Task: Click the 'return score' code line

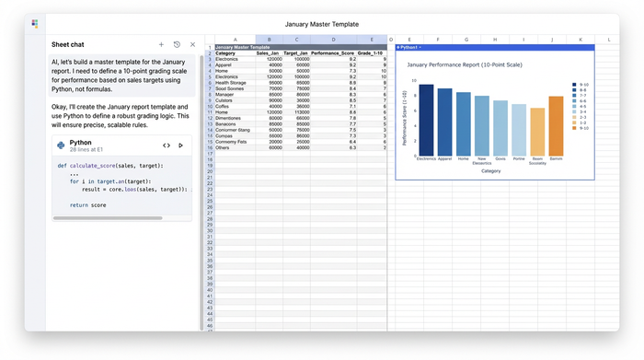Action: tap(88, 205)
